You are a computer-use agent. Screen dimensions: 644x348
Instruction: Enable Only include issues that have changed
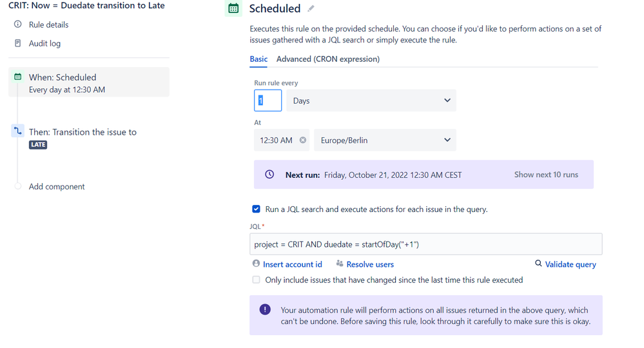[257, 280]
